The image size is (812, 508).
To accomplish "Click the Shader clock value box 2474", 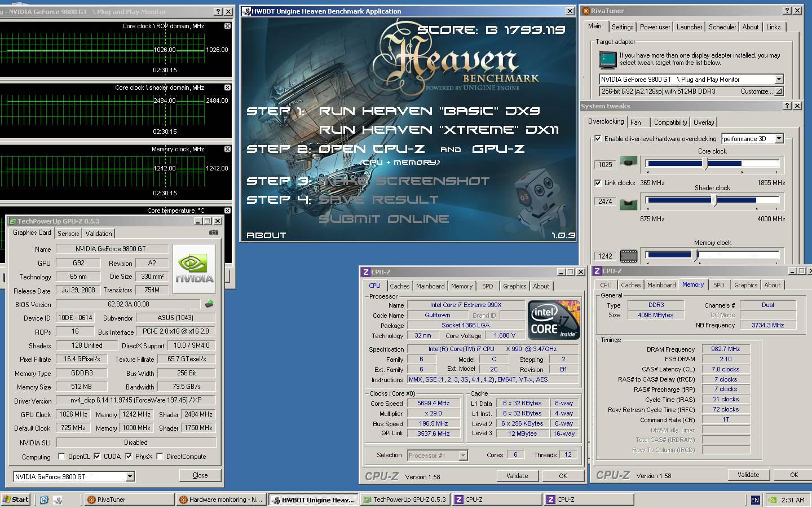I will coord(605,201).
